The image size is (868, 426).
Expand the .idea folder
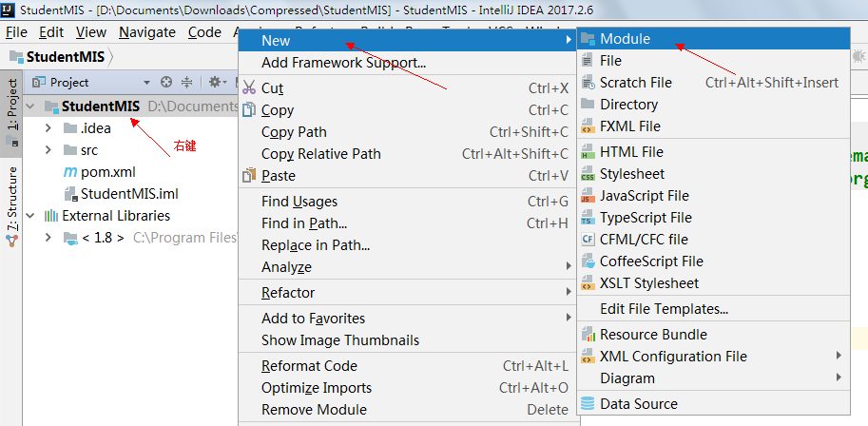click(48, 127)
